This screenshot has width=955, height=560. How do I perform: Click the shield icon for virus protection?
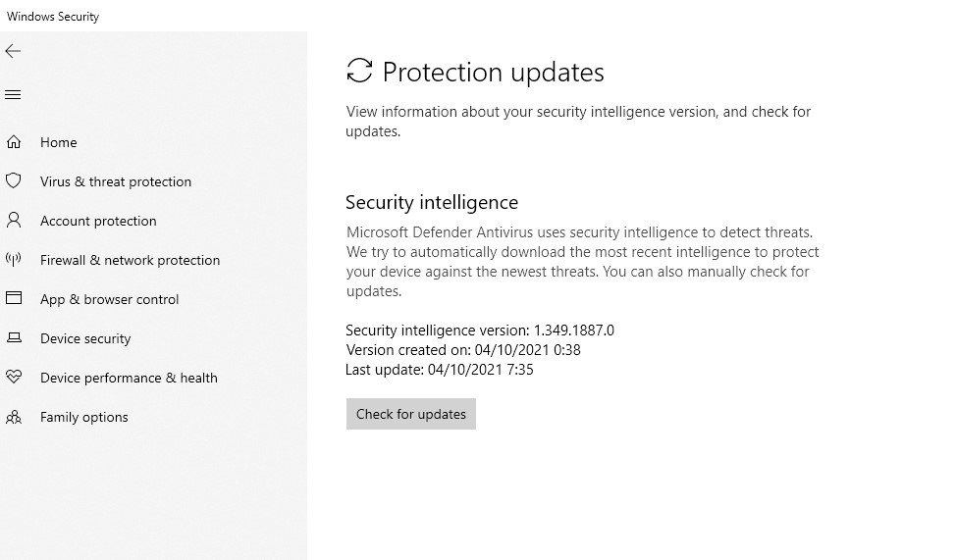14,181
